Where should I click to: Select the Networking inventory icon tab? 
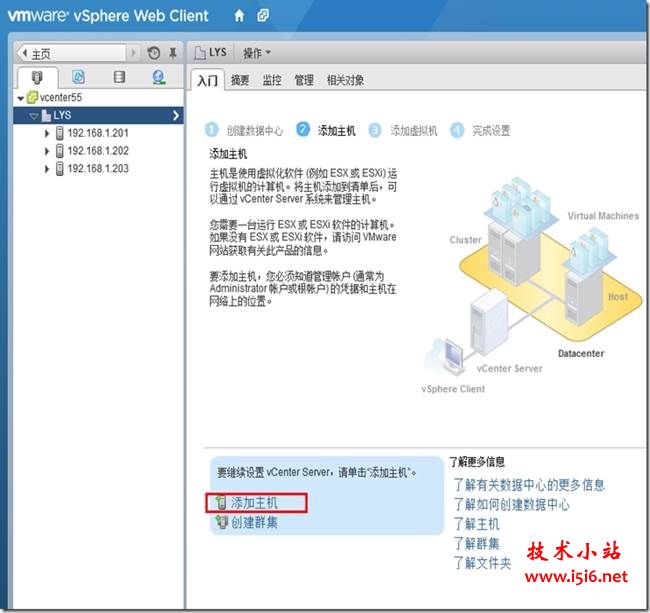(x=159, y=78)
